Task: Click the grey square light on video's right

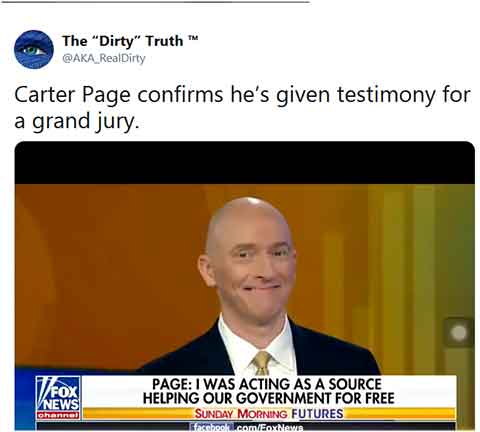Action: point(458,333)
